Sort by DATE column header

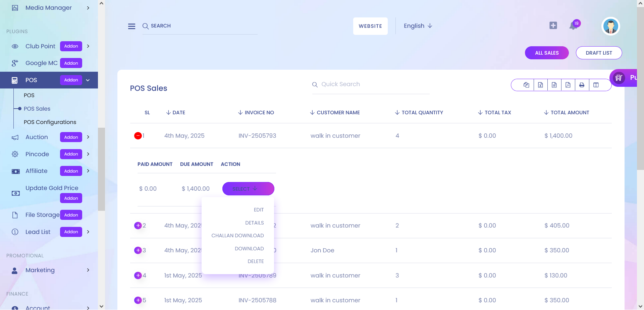click(x=176, y=113)
